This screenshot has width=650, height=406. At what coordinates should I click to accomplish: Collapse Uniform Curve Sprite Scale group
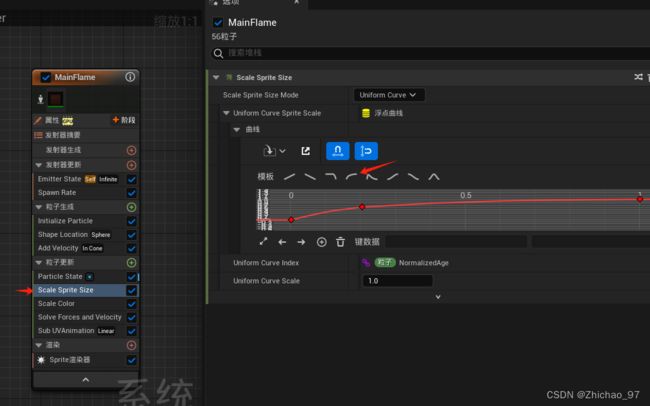coord(226,113)
